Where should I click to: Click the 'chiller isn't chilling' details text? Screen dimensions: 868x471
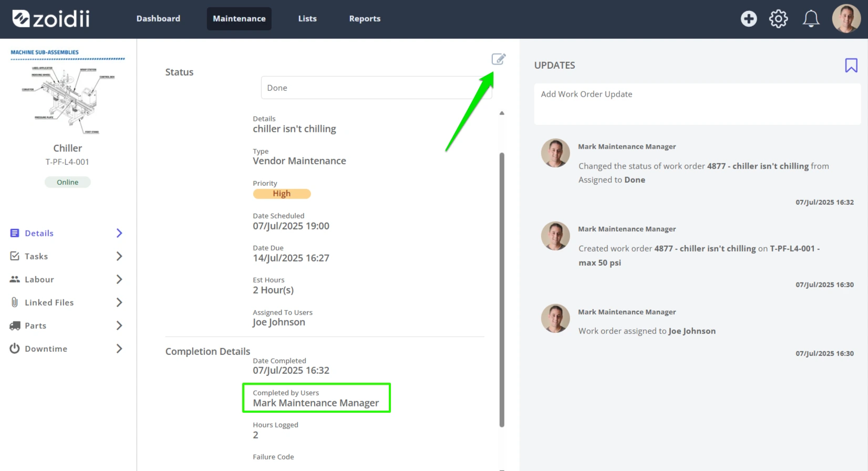294,129
